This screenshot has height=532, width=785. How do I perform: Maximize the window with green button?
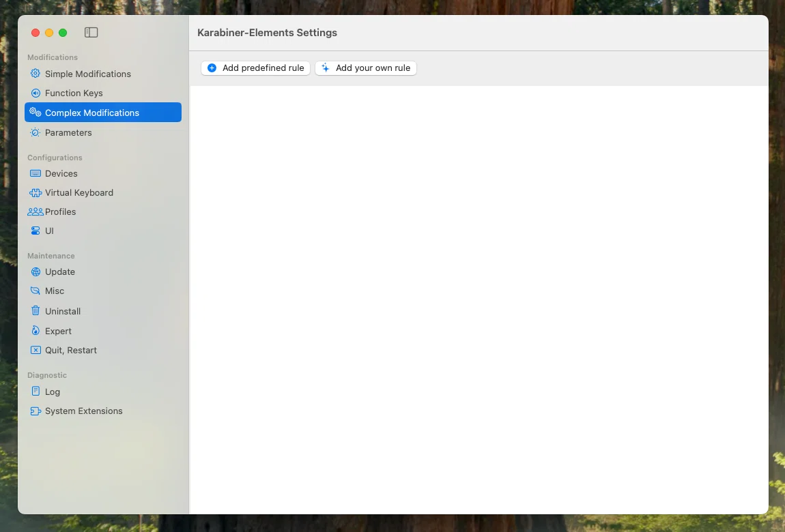tap(63, 33)
